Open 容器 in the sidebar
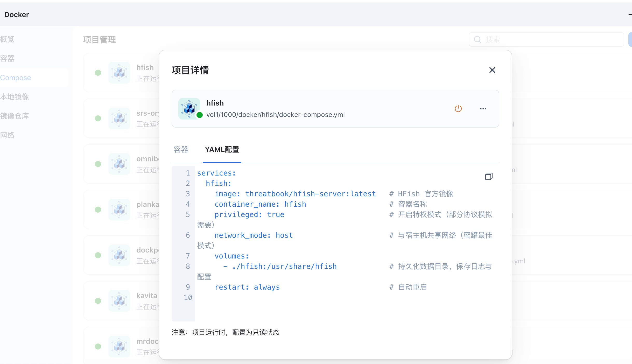The height and width of the screenshot is (364, 632). 7,58
